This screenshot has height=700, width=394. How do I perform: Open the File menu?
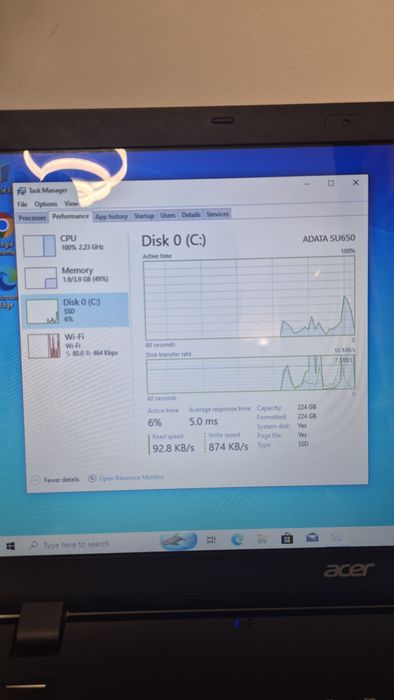[x=22, y=204]
